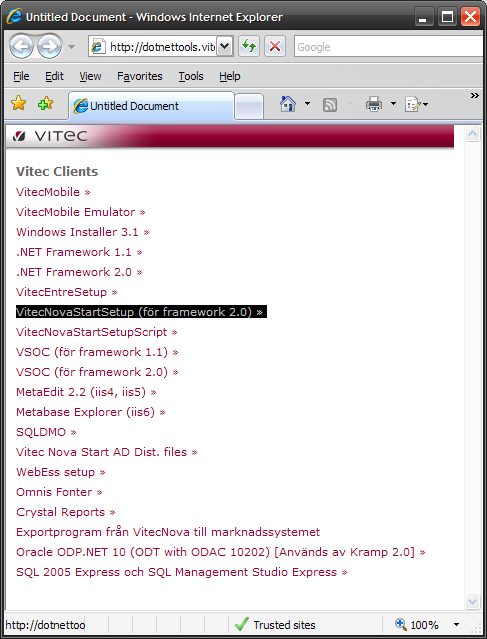Click the browser Back arrow button
Screen dimensions: 487x639
point(21,46)
